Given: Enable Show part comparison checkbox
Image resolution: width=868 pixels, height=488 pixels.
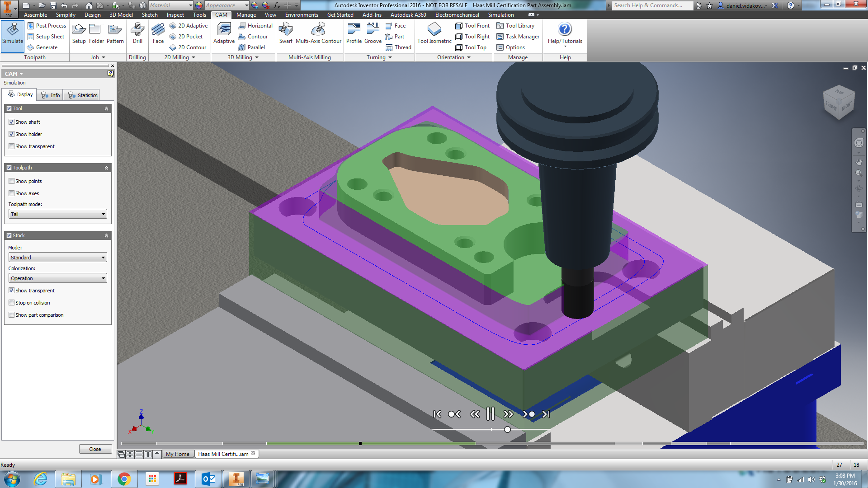Looking at the screenshot, I should pos(12,315).
